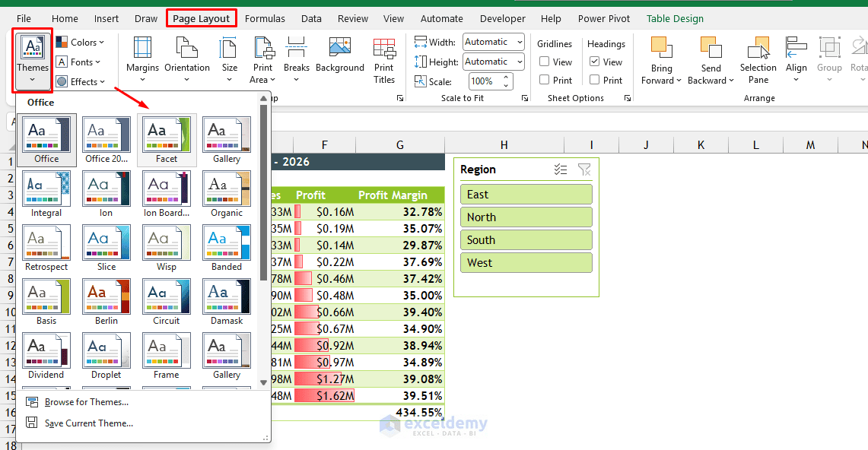Apply the Basis theme

[x=46, y=302]
